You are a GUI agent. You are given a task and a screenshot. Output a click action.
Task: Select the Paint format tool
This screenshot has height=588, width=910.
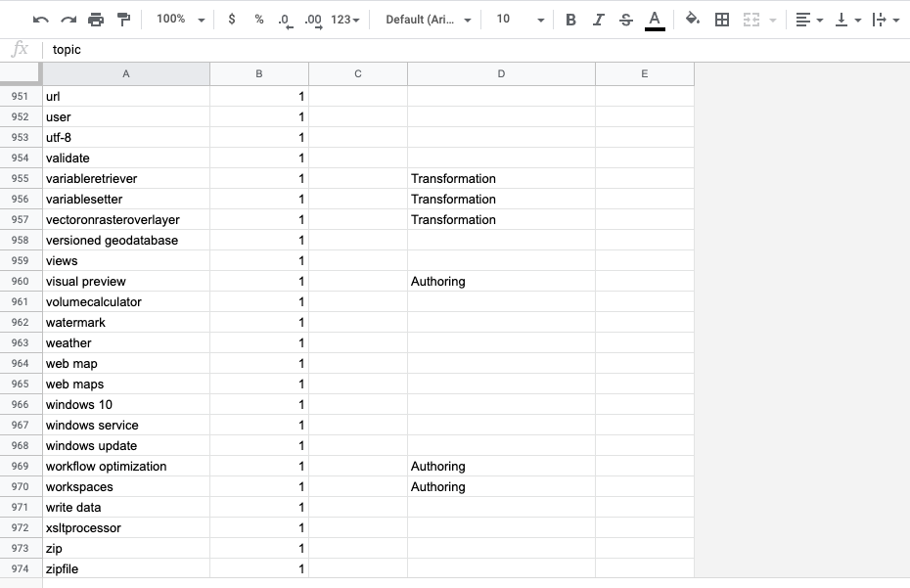tap(121, 18)
